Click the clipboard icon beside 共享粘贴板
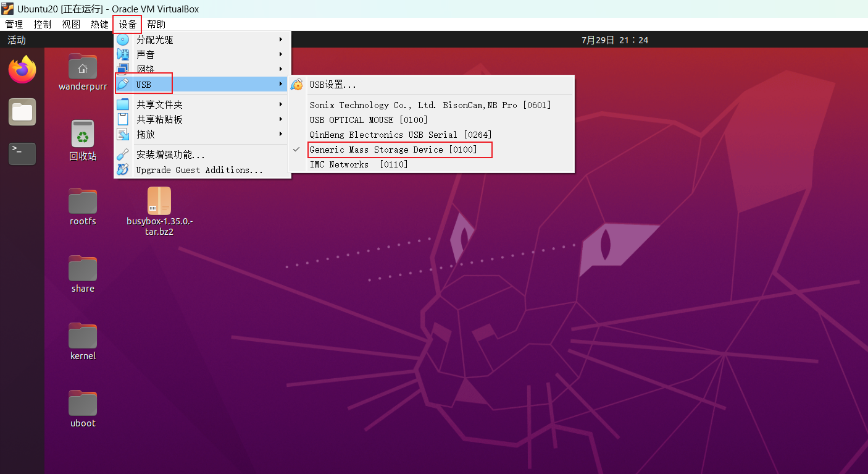Screen dimensions: 868x474 click(123, 119)
